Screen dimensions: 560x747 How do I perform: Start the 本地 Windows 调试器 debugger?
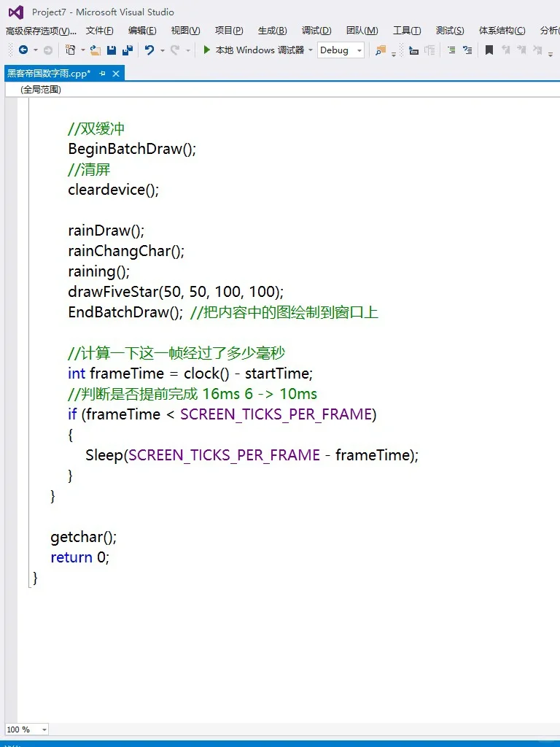[x=254, y=50]
